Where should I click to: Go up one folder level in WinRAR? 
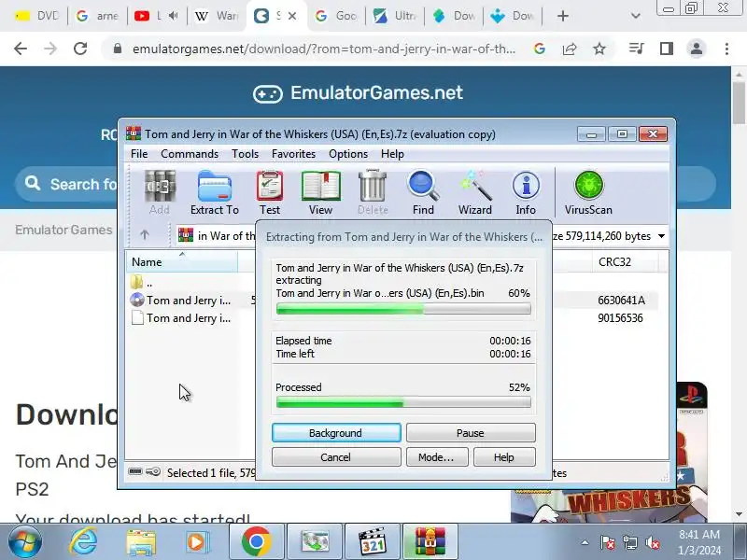tap(145, 235)
